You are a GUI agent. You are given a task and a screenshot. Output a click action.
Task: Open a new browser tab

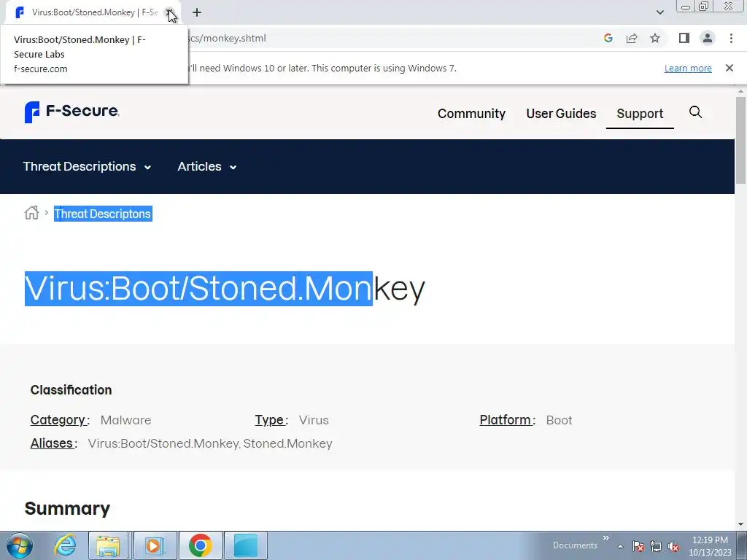point(197,12)
